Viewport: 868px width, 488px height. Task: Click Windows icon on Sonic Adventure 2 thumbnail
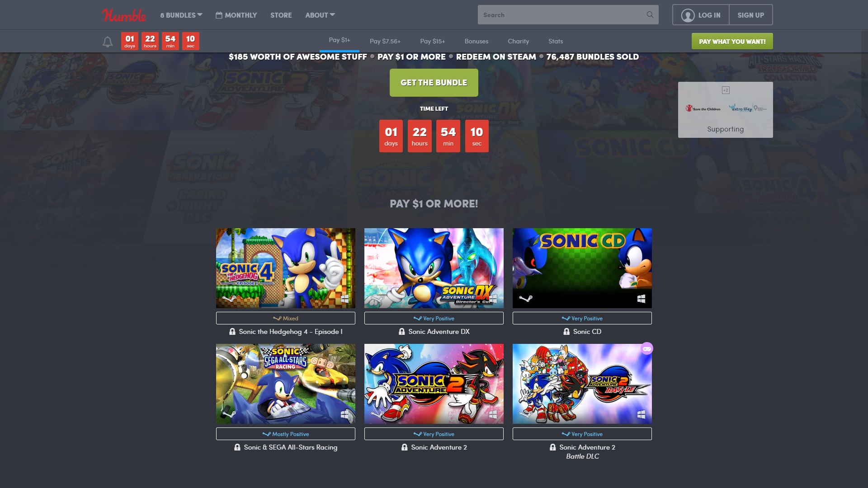point(493,414)
